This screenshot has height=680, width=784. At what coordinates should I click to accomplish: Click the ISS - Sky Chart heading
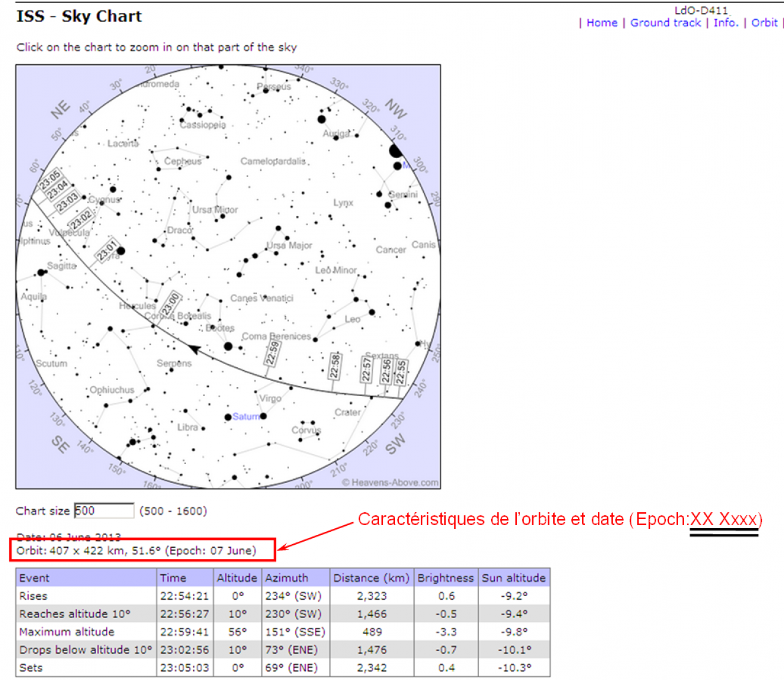[79, 16]
